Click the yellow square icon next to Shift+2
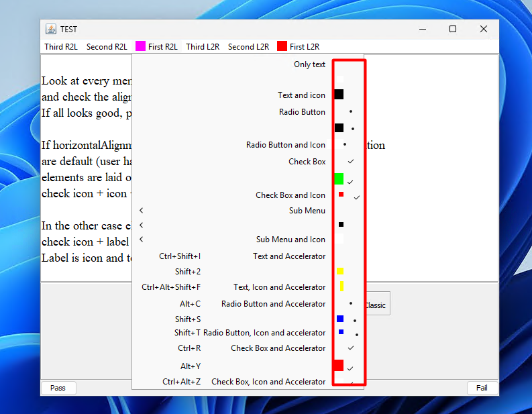The width and height of the screenshot is (532, 414). (340, 271)
